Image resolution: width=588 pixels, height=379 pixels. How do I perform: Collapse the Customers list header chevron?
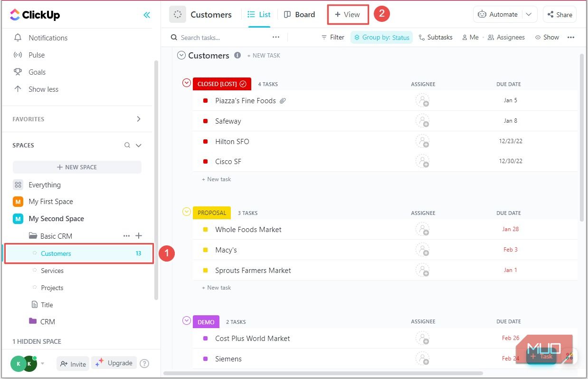(181, 55)
